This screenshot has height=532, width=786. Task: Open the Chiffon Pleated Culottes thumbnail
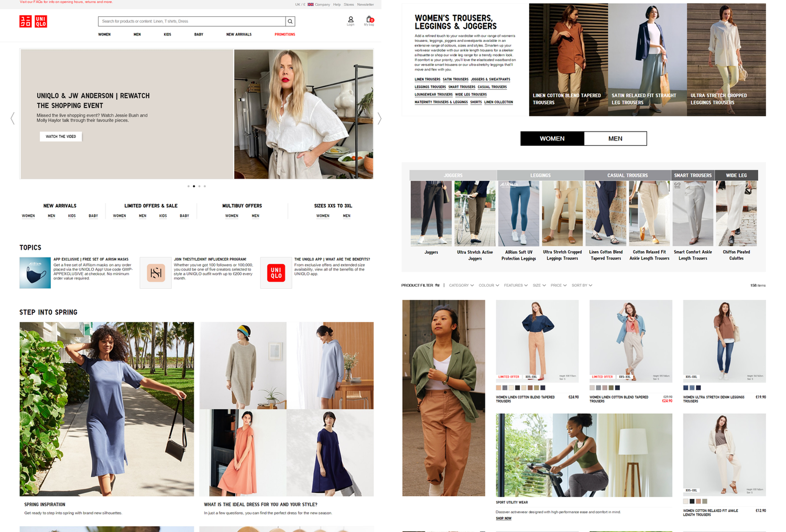[736, 214]
